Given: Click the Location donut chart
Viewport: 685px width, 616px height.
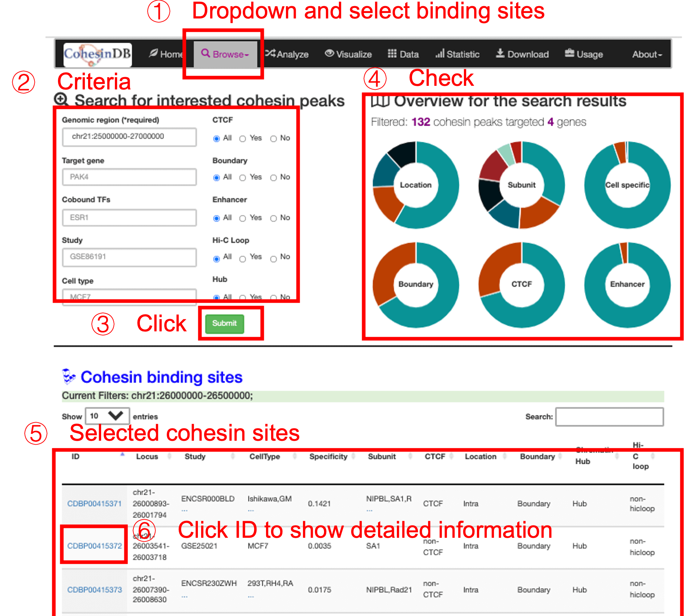Looking at the screenshot, I should (x=416, y=185).
